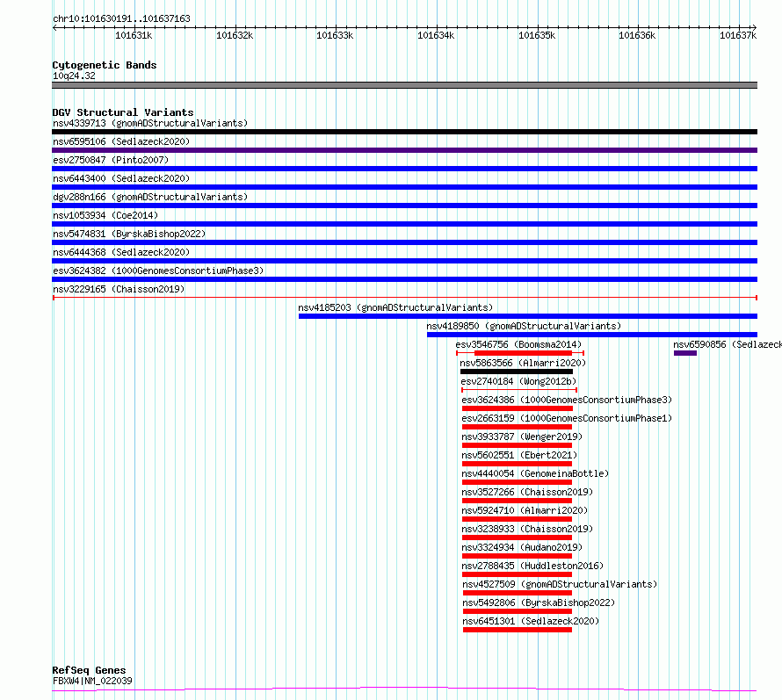Click the nsv6443400 Sedlazeck2020 label
Viewport: 782px width, 700px height.
(x=121, y=178)
